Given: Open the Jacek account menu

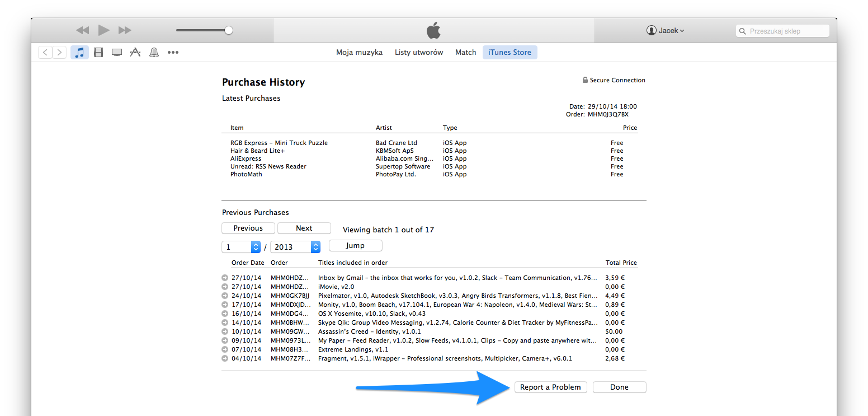Looking at the screenshot, I should pos(666,31).
